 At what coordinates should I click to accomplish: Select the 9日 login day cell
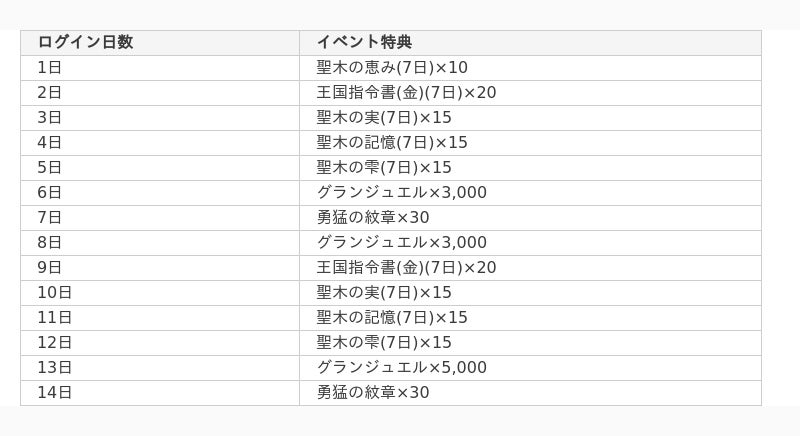pos(49,268)
